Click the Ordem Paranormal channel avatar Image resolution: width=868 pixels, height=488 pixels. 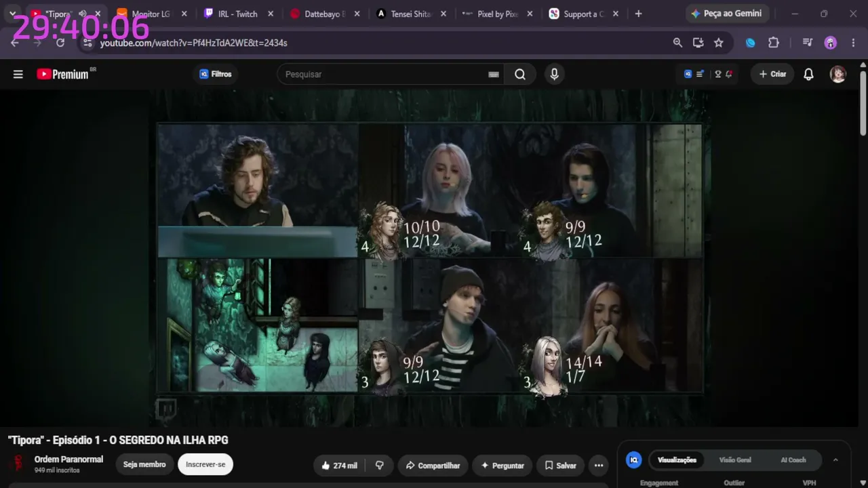pos(18,464)
